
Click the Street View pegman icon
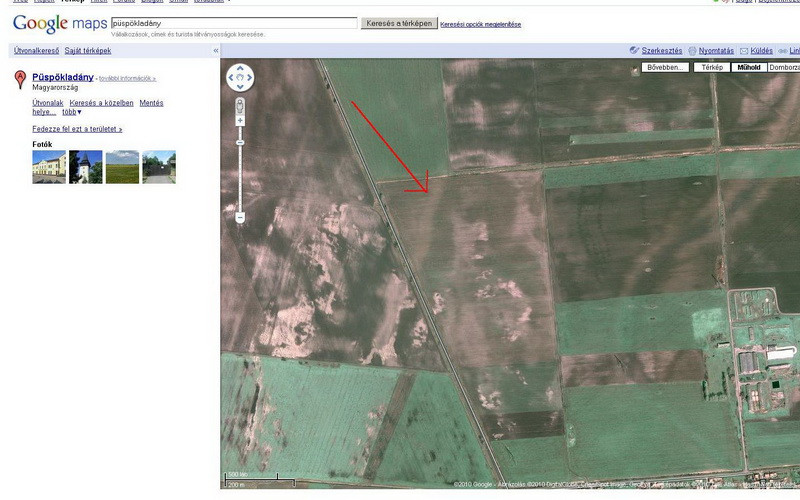[x=240, y=106]
